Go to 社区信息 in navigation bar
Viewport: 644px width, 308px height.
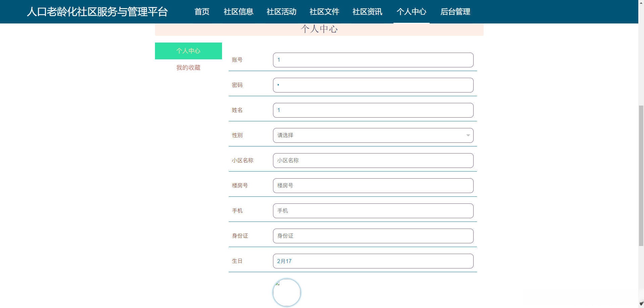tap(238, 12)
